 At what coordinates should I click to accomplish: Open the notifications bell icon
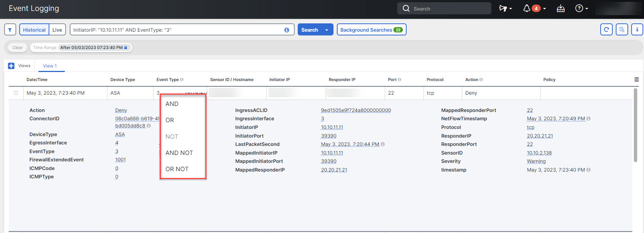(527, 8)
